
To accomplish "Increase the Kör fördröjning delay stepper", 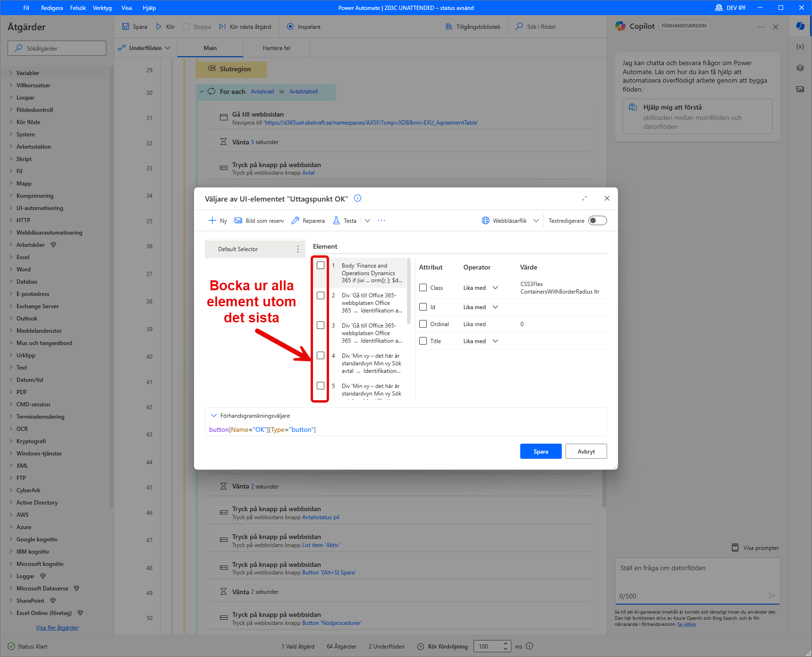I will tap(506, 643).
